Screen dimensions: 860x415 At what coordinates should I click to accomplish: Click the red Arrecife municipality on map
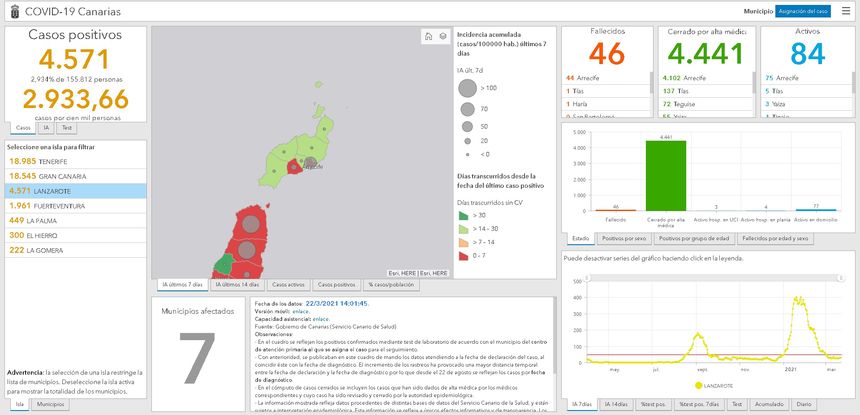point(293,168)
